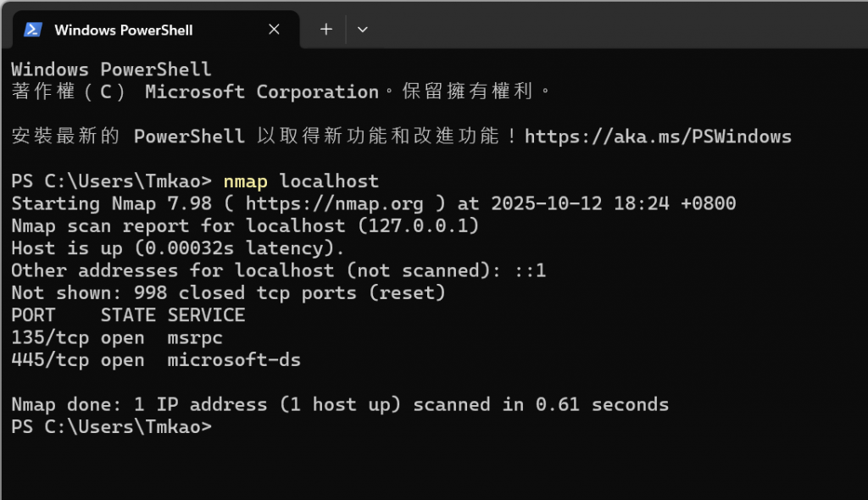This screenshot has height=500, width=868.
Task: Select the Windows PowerShell tab title
Action: click(124, 30)
